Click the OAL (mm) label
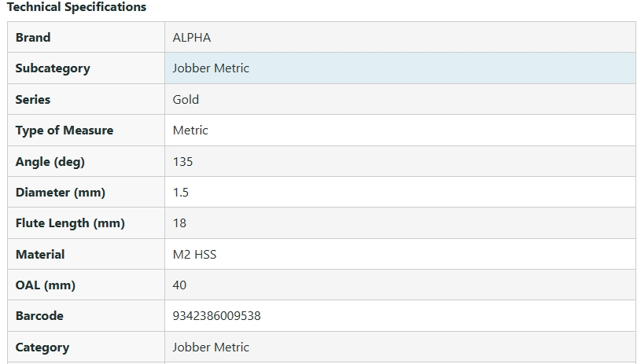641x364 pixels. point(46,285)
